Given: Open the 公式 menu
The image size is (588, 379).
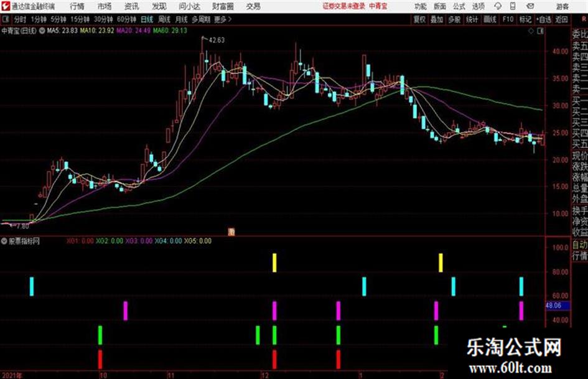Looking at the screenshot, I should coord(459,6).
